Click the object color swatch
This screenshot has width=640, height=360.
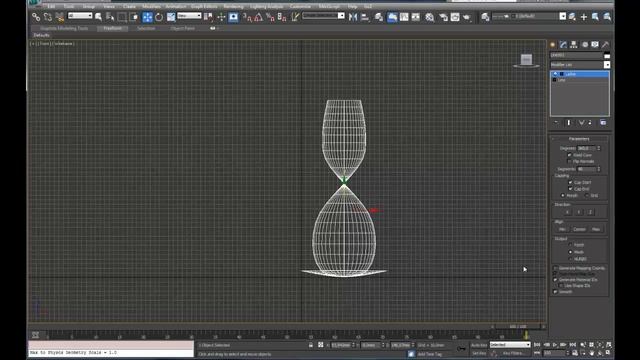(607, 55)
